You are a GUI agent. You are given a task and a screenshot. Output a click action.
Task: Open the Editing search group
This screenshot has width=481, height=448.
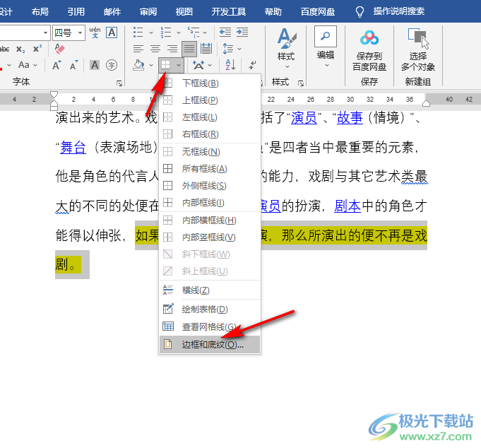coord(326,47)
